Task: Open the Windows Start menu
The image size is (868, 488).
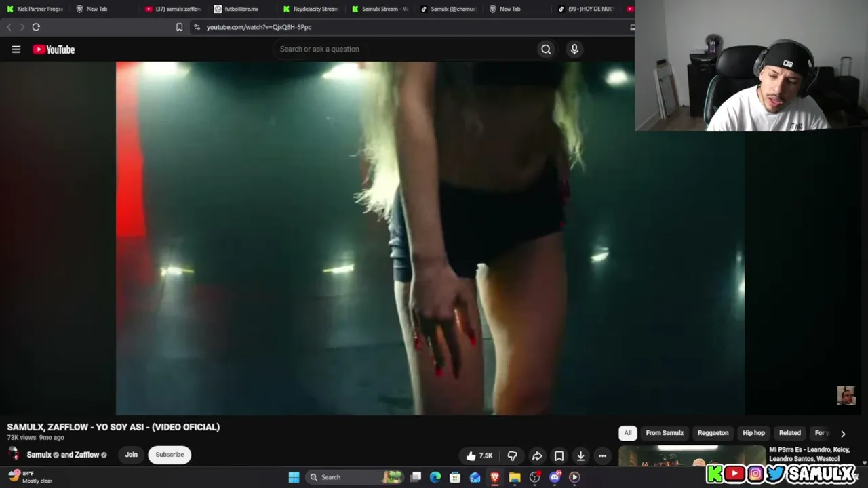Action: (x=294, y=477)
